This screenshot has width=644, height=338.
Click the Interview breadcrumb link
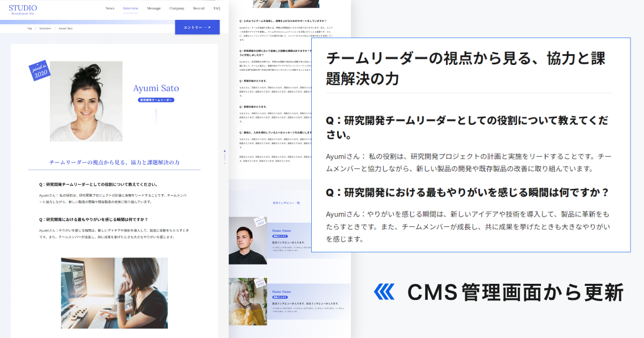coord(45,28)
